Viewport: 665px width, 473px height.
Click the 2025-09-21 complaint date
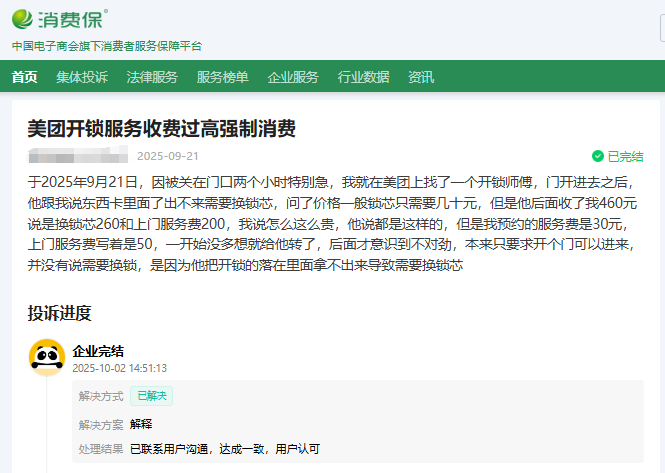tap(167, 156)
